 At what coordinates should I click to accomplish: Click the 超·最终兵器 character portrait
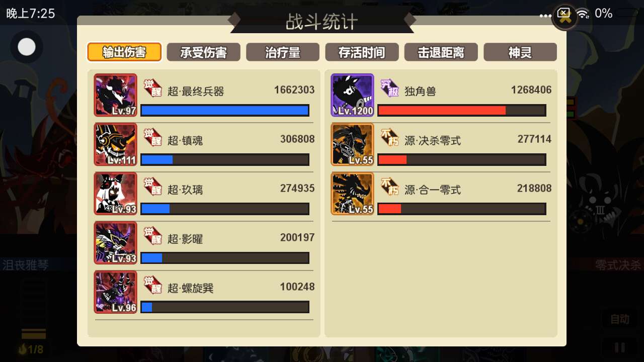115,95
